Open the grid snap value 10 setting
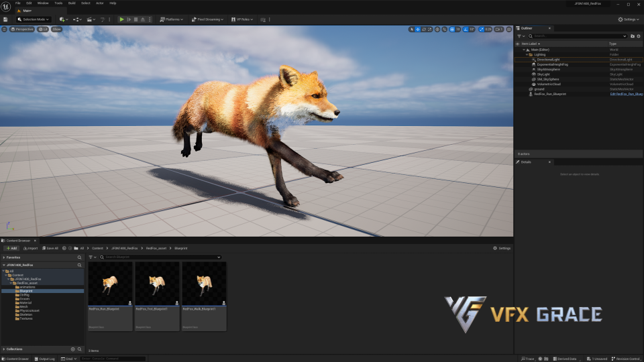Viewport: 644px width, 362px height. tap(458, 29)
